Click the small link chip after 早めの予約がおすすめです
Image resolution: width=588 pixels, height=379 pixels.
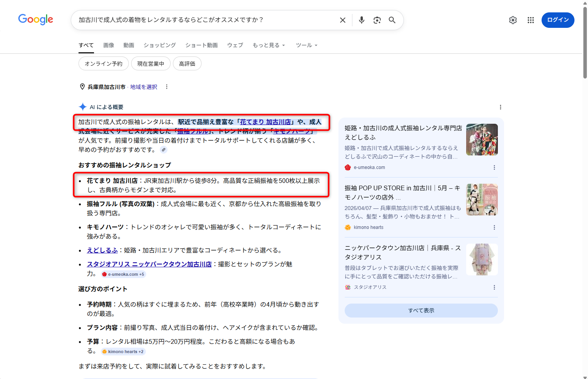coord(164,150)
